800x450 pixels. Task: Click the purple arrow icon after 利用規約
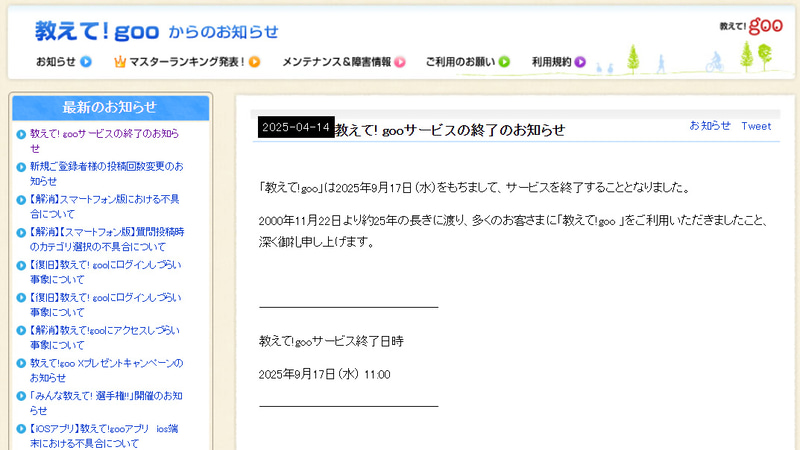pyautogui.click(x=580, y=62)
